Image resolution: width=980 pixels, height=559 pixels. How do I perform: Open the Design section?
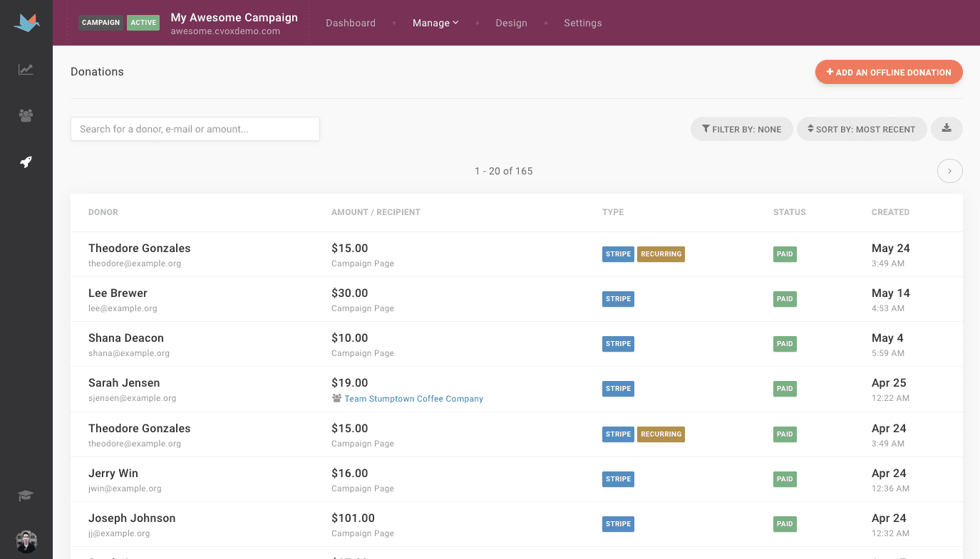click(x=511, y=23)
